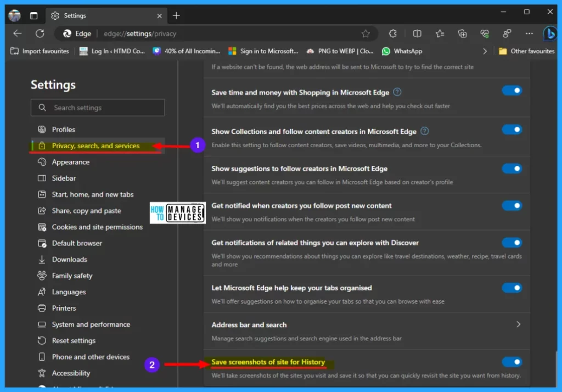This screenshot has width=562, height=392.
Task: Click the Languages icon in sidebar
Action: point(42,292)
